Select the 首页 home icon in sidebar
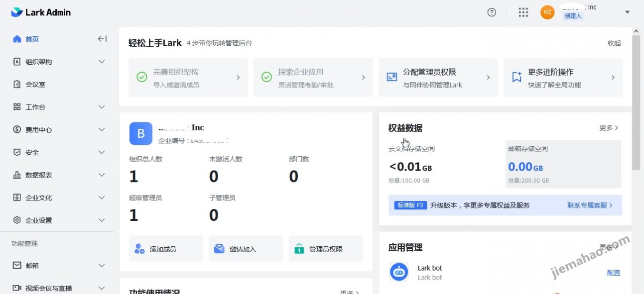Viewport: 644px width, 294px height. pyautogui.click(x=17, y=39)
